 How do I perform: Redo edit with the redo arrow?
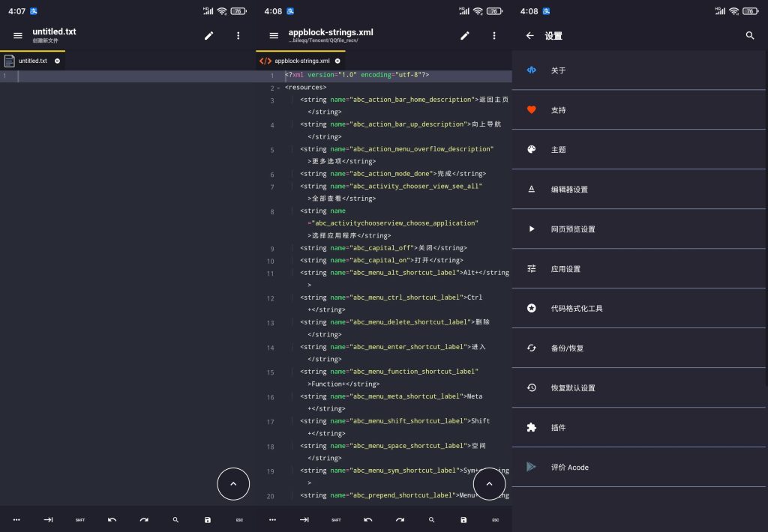(x=400, y=519)
